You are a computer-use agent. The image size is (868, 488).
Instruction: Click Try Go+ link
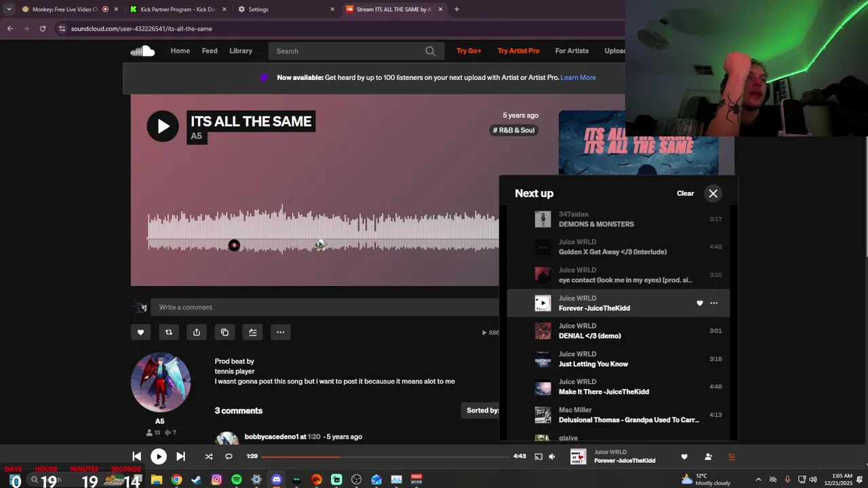(x=469, y=51)
